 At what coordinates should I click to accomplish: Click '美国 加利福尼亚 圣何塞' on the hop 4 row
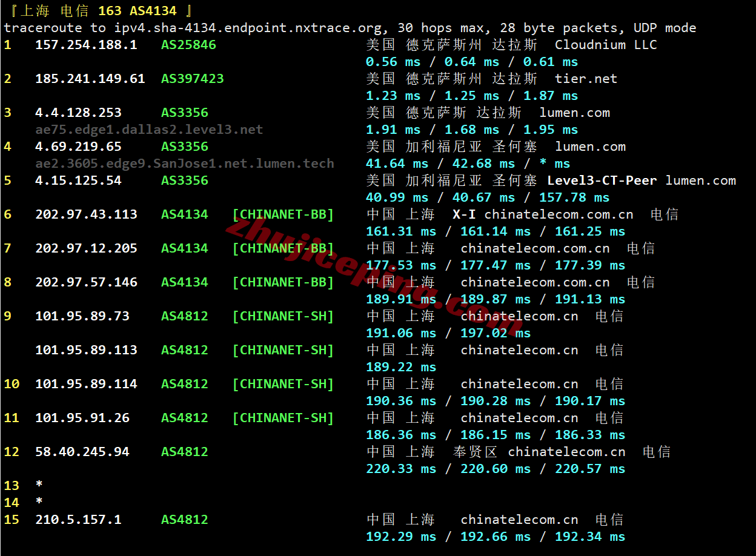point(452,147)
